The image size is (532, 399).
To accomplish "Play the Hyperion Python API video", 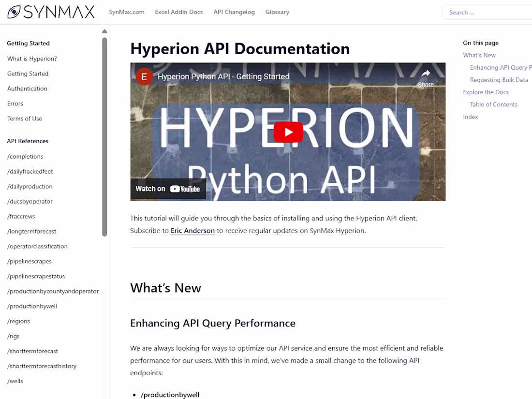I will coord(288,131).
